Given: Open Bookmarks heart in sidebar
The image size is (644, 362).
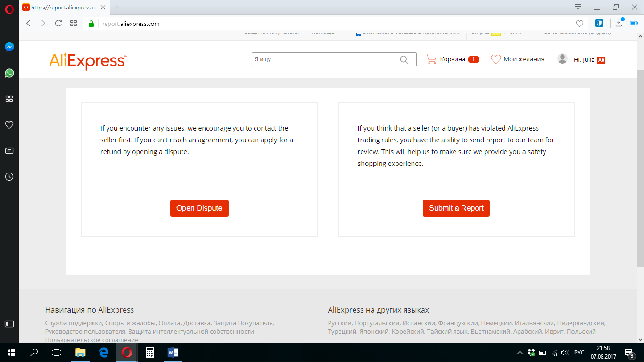Looking at the screenshot, I should point(9,125).
